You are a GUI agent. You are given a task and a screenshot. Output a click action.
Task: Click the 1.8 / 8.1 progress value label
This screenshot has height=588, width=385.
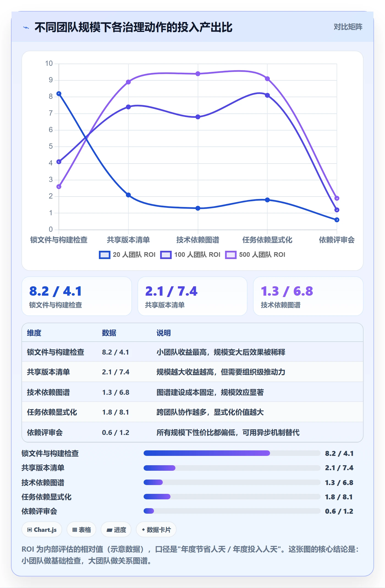coord(339,497)
